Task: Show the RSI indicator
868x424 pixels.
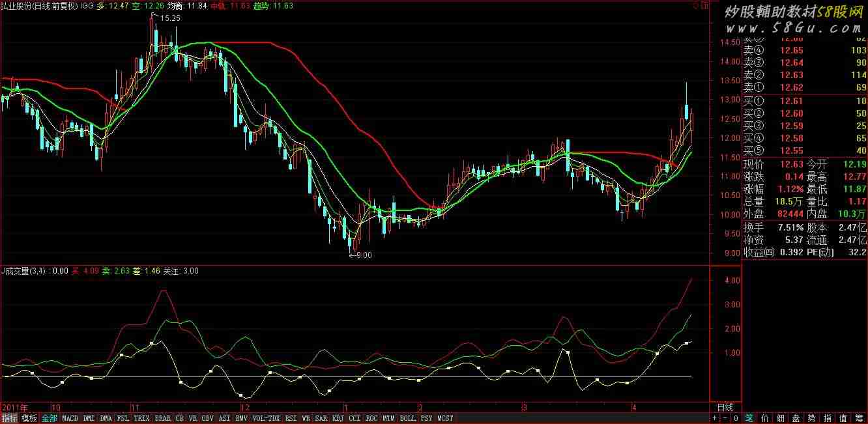Action: pos(291,418)
